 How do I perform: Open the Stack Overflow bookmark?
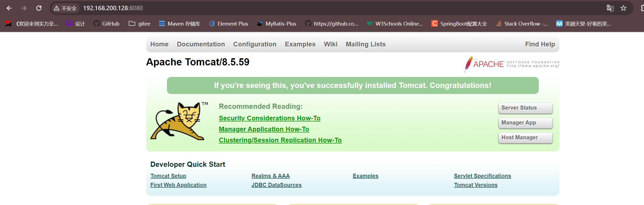pos(522,24)
